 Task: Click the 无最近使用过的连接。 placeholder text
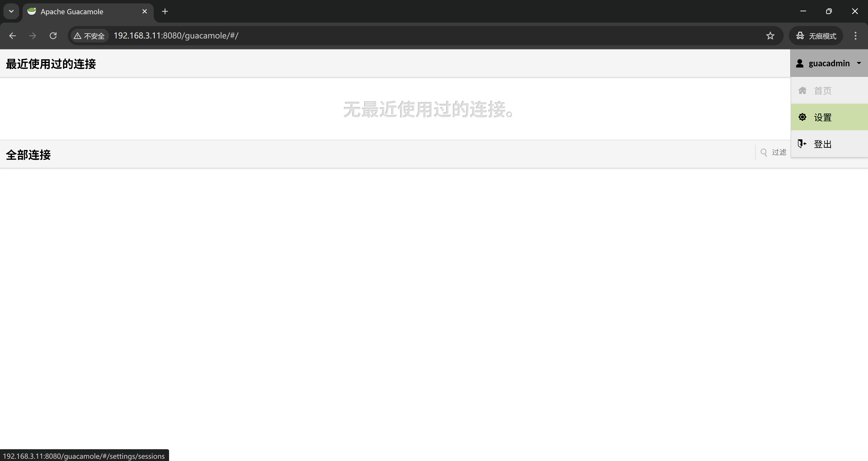[428, 109]
